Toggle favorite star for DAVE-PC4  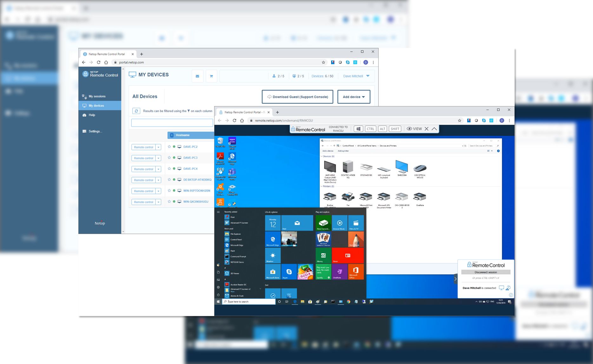click(169, 169)
